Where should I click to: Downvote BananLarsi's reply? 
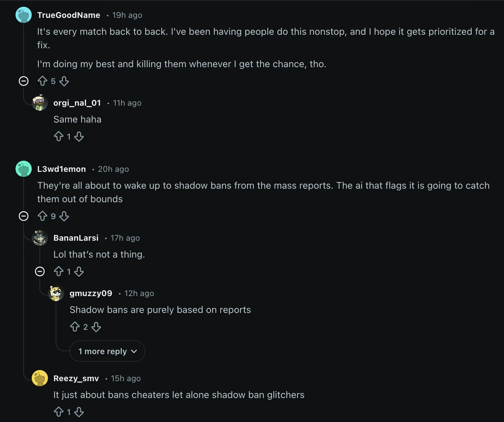click(x=79, y=271)
